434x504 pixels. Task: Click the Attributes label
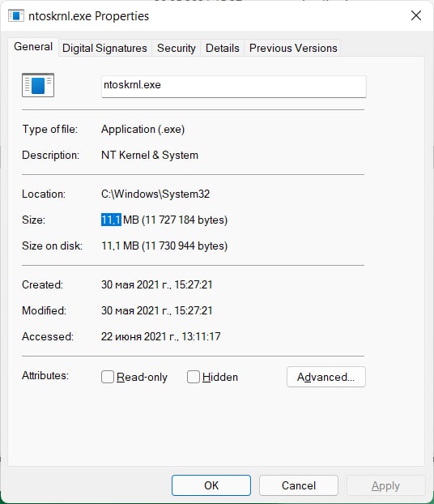(x=45, y=375)
